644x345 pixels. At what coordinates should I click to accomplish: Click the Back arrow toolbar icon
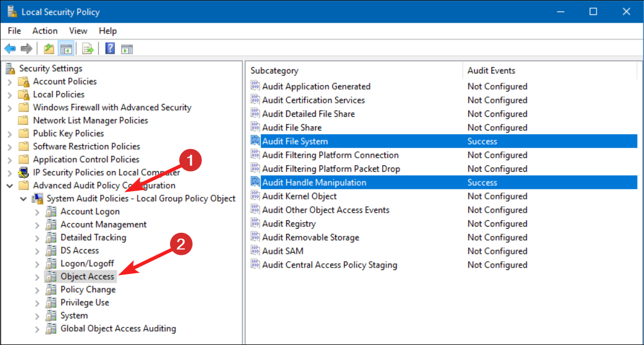10,49
